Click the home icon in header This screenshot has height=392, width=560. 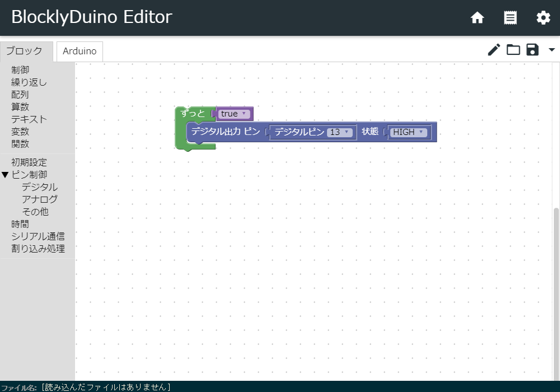pos(477,17)
